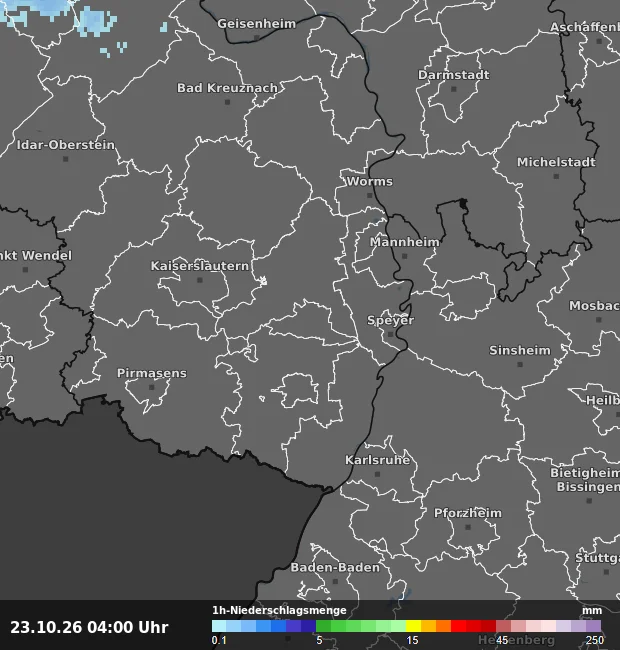Click the Sinsheim location marker square
This screenshot has width=620, height=650.
pyautogui.click(x=520, y=364)
